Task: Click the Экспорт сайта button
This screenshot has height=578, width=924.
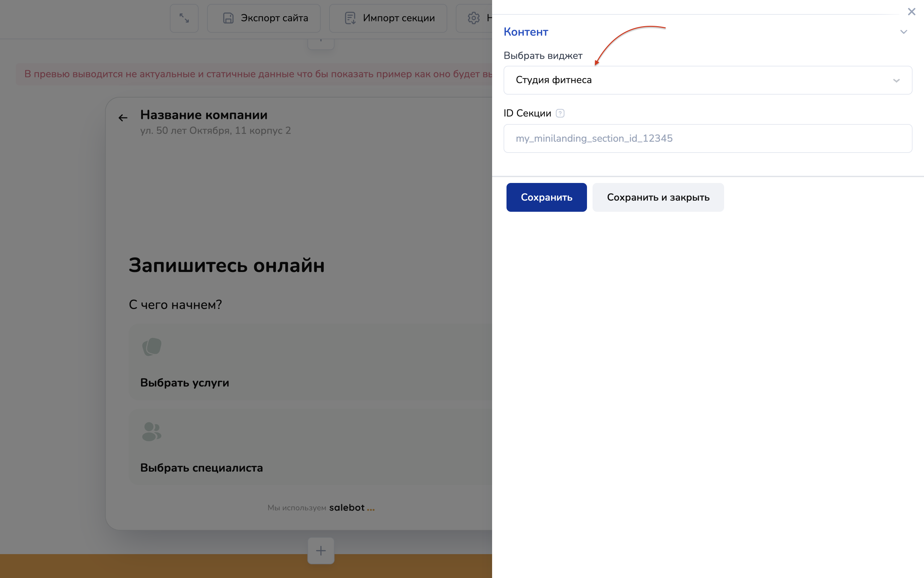Action: (264, 18)
